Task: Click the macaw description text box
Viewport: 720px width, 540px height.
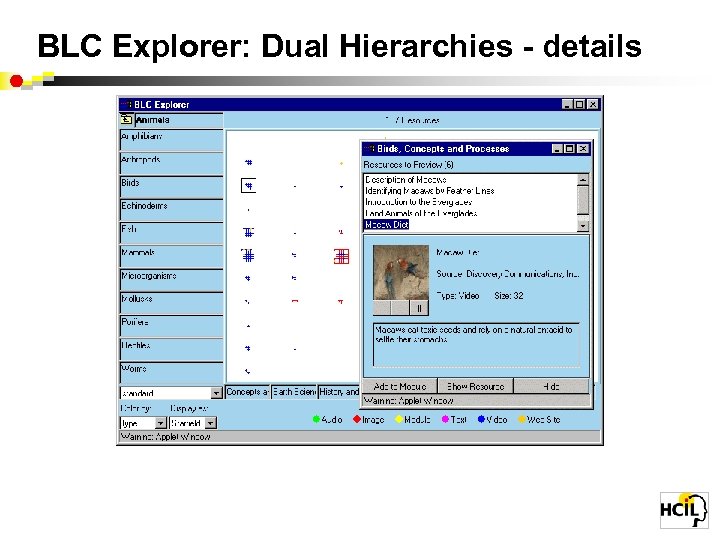Action: pos(476,345)
